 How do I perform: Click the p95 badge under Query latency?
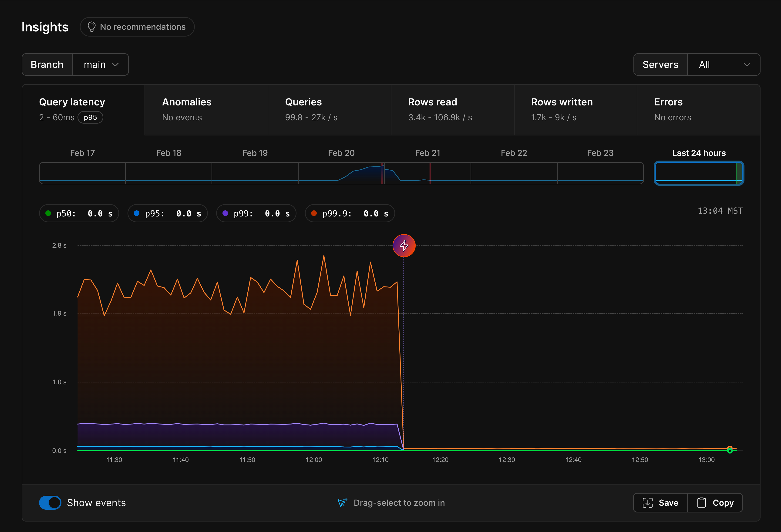coord(90,117)
